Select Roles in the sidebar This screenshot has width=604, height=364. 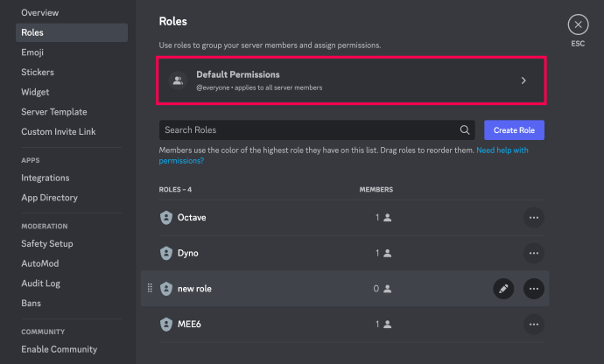click(72, 32)
